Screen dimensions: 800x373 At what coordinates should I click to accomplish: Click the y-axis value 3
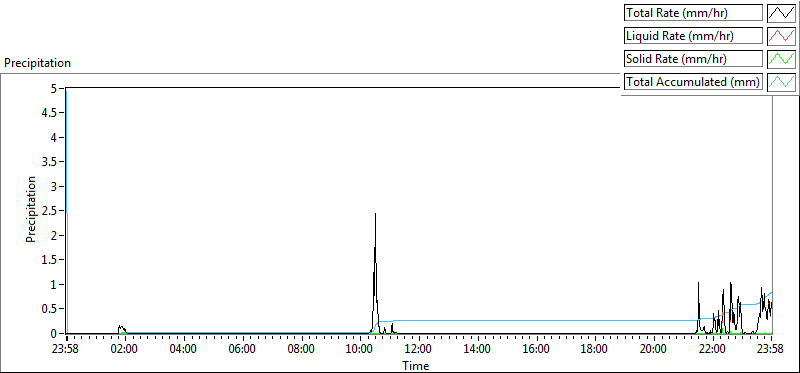(x=53, y=186)
